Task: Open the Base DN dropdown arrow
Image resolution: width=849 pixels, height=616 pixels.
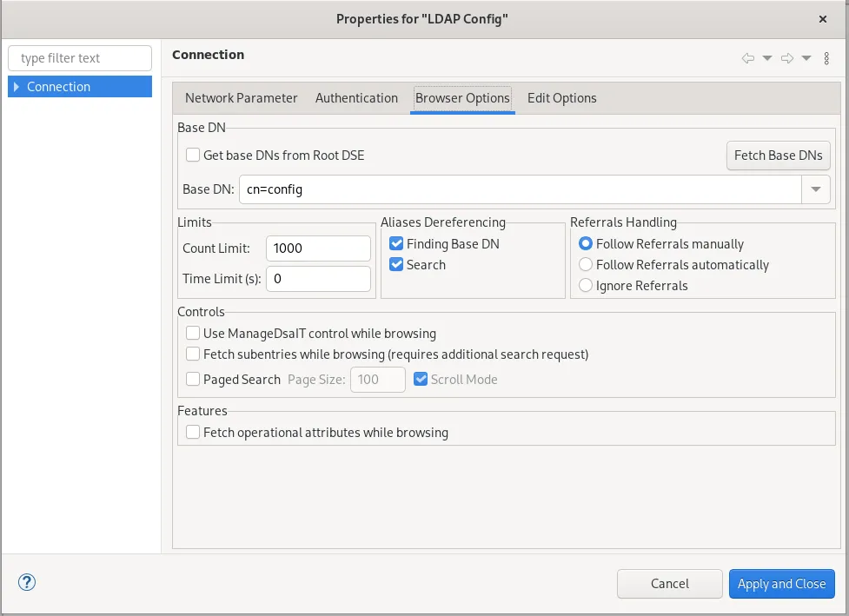Action: point(815,189)
